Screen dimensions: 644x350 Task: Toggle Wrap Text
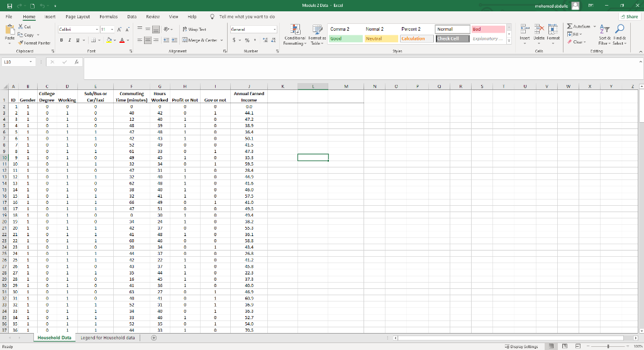[x=194, y=30]
